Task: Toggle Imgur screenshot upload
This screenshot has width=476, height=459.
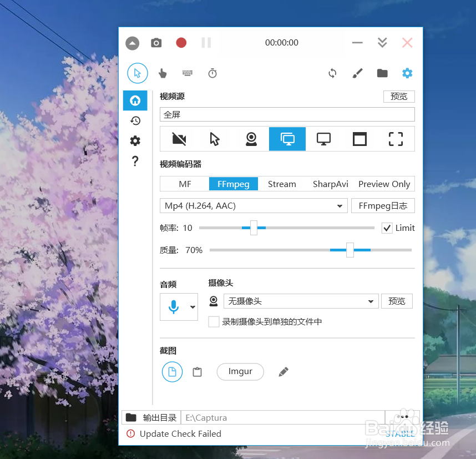Action: [x=240, y=372]
